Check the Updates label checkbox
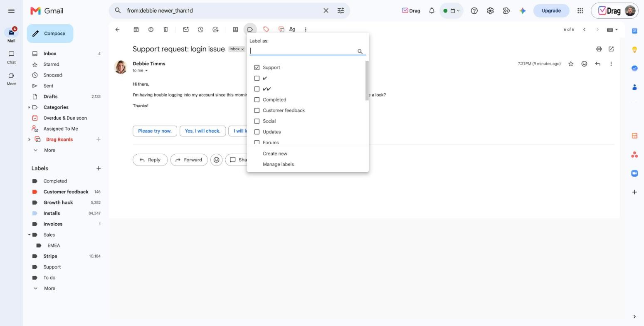Screen dimensions: 644x326 point(257,132)
